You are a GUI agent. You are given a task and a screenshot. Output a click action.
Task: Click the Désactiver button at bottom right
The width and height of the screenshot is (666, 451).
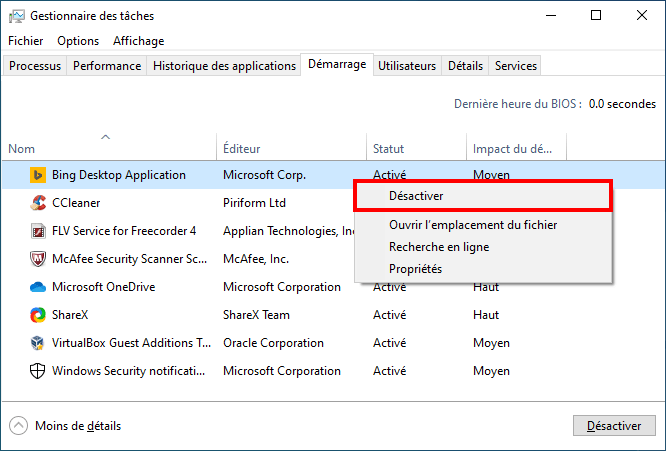[x=614, y=426]
